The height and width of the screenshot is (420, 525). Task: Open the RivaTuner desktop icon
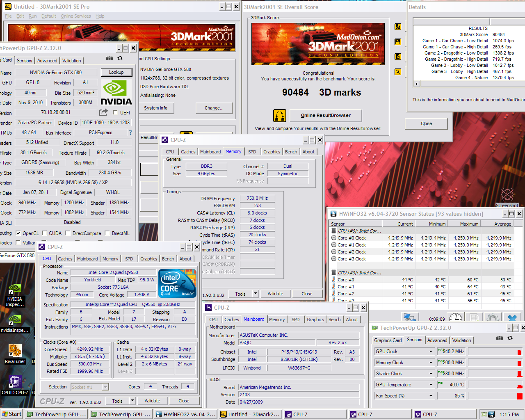15,354
